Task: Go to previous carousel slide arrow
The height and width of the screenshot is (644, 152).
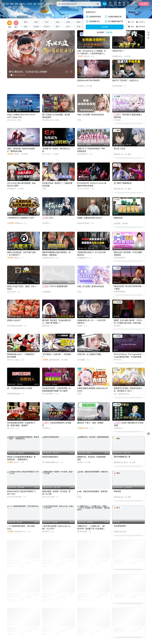Action: click(67, 71)
